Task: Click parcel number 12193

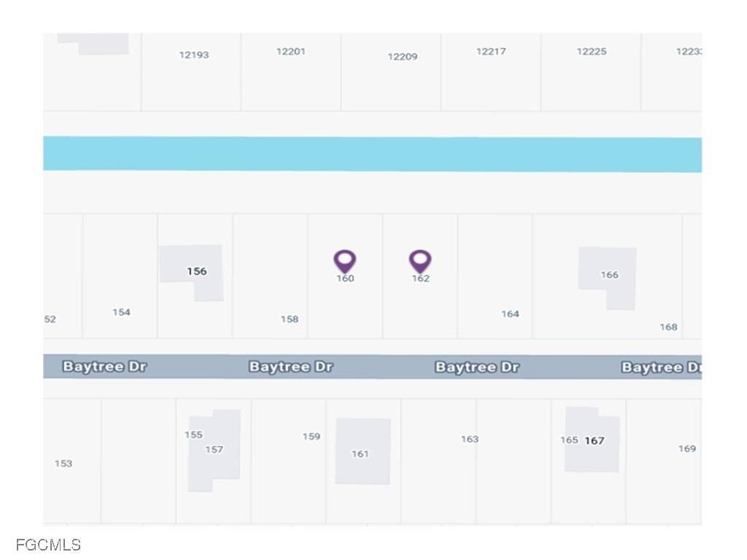Action: click(x=194, y=55)
